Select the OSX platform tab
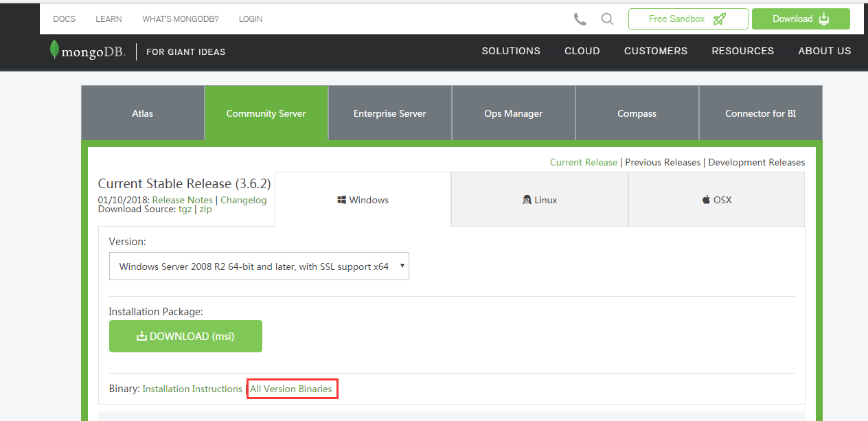Viewport: 868px width, 421px height. [717, 200]
